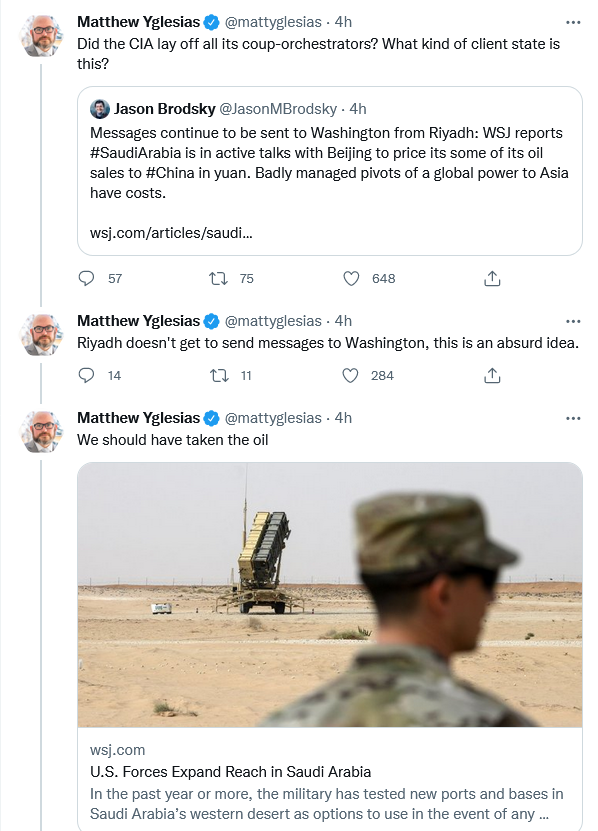Open the #SaudiArabia hashtag
598x831 pixels.
point(135,153)
